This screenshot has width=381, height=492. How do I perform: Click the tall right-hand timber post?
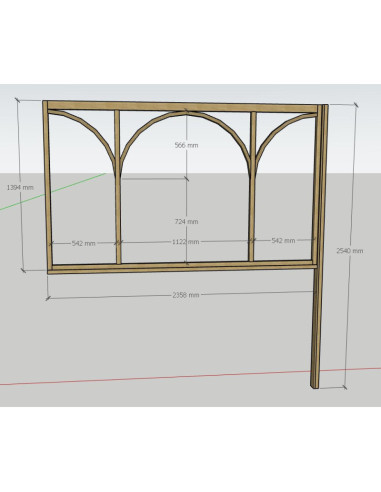318,247
